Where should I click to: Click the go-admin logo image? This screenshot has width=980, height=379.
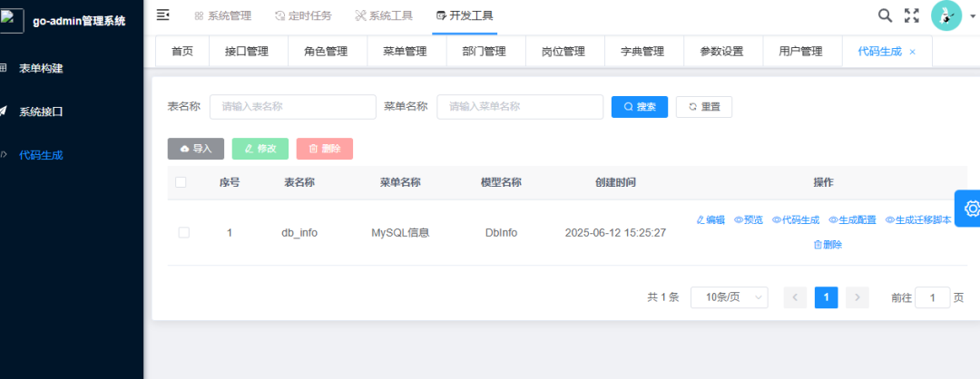point(12,21)
